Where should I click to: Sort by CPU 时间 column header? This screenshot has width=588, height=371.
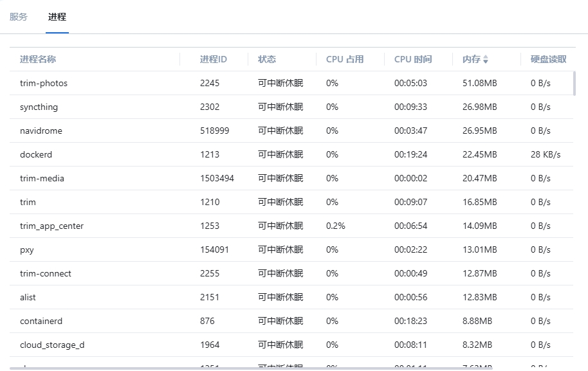[x=413, y=59]
